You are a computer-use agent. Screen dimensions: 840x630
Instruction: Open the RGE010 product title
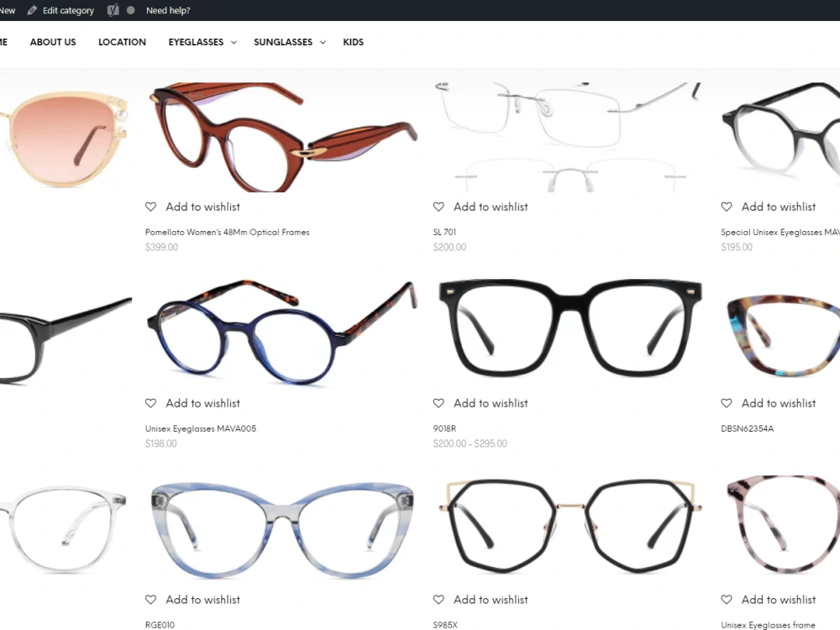160,625
